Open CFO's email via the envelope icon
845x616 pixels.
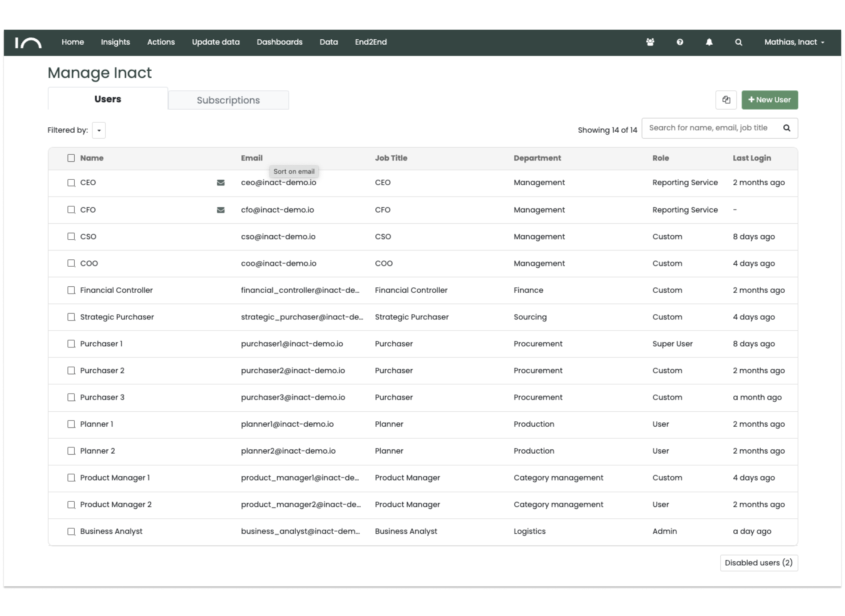point(220,210)
